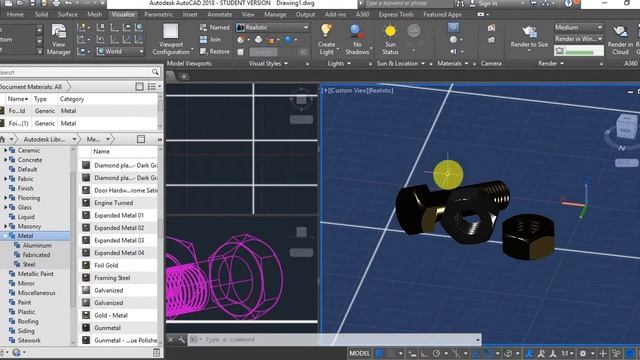Screen dimensions: 640x360
Task: Select the Aluminum subcategory
Action: coord(37,245)
